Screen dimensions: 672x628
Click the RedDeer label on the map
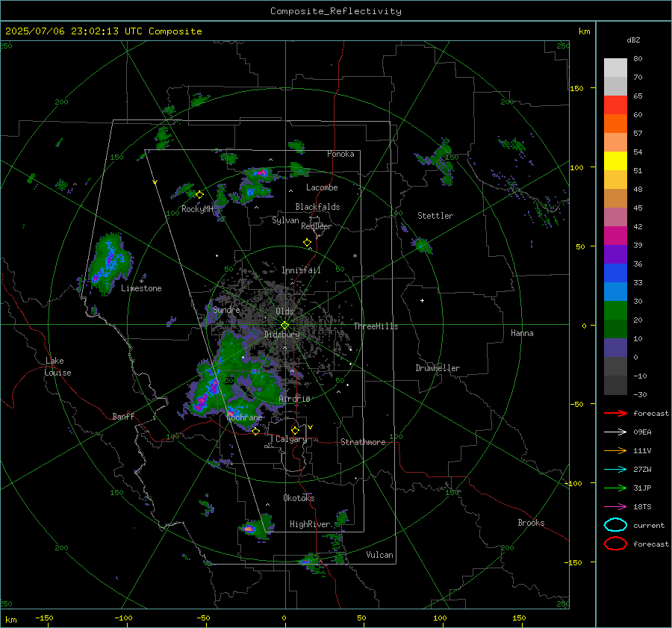point(317,226)
